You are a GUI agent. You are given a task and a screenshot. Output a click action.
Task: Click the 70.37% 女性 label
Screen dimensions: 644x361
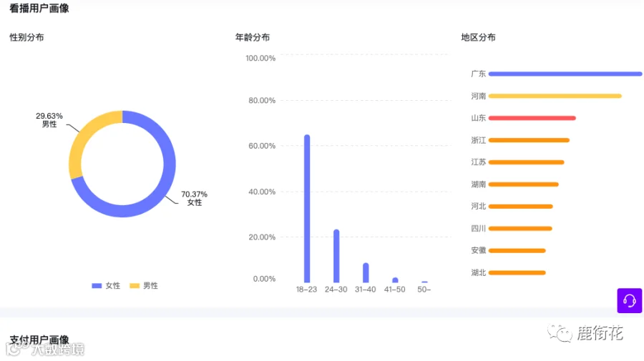click(x=194, y=198)
